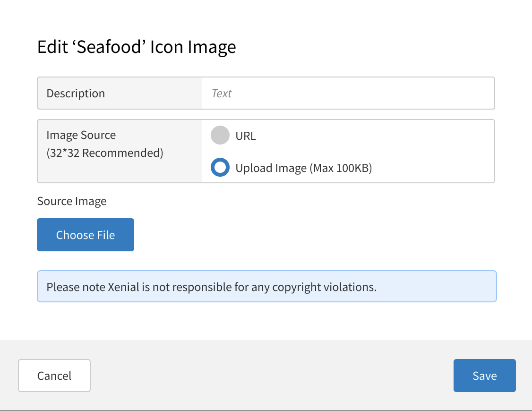Viewport: 532px width, 411px height.
Task: Click the Image Source label area
Action: (x=81, y=135)
